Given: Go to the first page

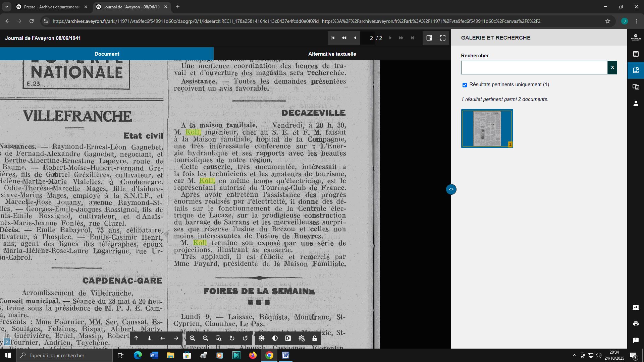Looking at the screenshot, I should pyautogui.click(x=333, y=38).
